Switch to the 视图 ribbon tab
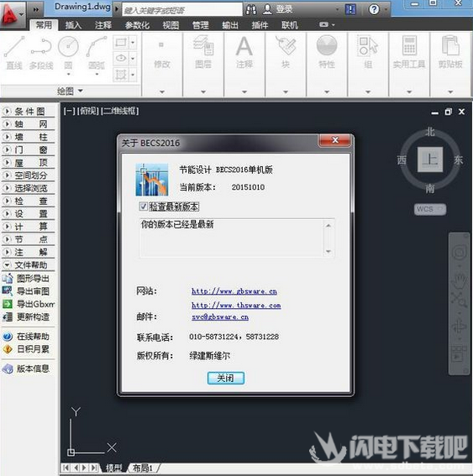This screenshot has height=476, width=473. coord(171,25)
